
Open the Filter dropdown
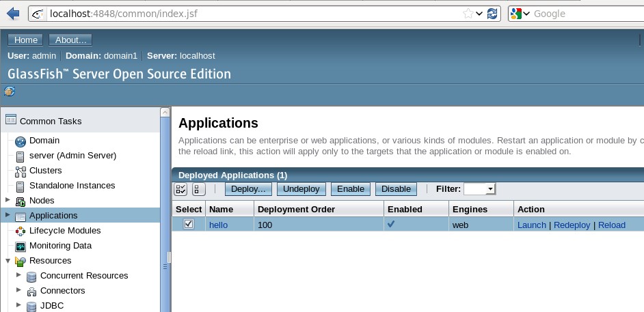point(480,189)
